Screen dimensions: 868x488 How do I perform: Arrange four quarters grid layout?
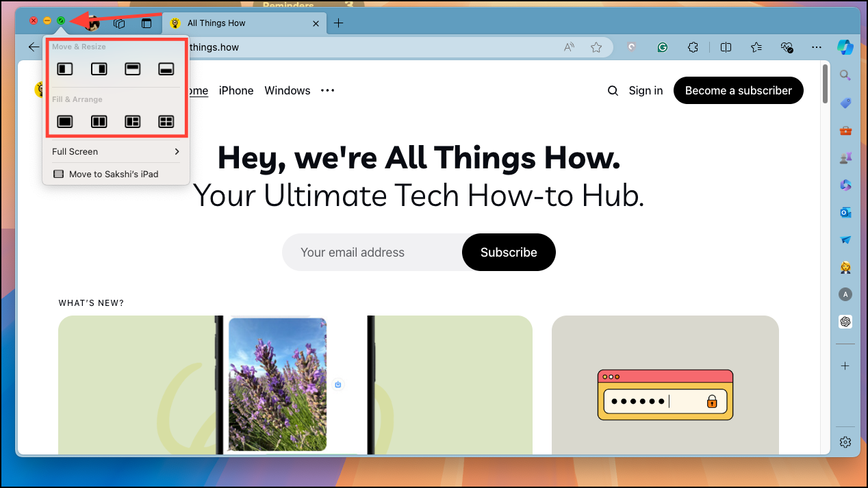(x=166, y=122)
